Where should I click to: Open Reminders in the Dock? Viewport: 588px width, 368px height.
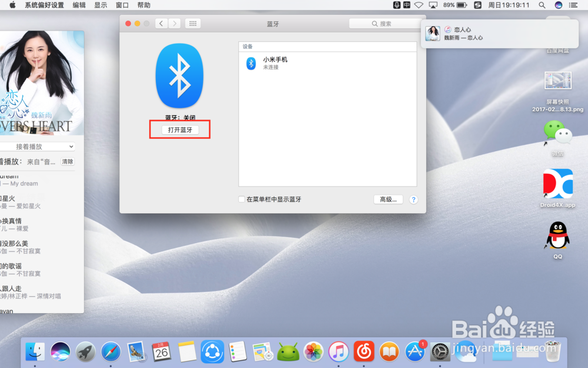point(238,352)
